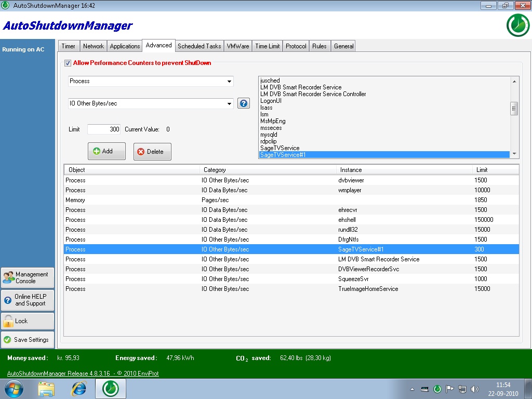The height and width of the screenshot is (399, 532).
Task: Select the rundll32 table row
Action: 291,229
